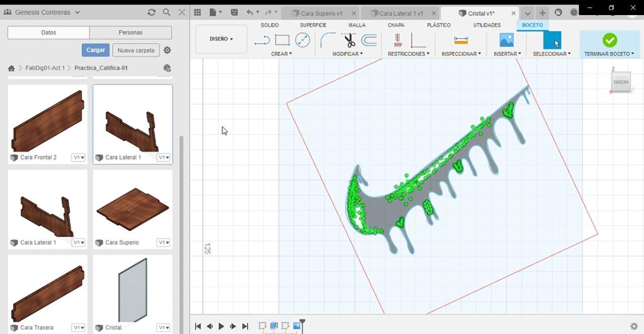The image size is (644, 334).
Task: Click the DERECHA face of view cube
Action: (621, 82)
